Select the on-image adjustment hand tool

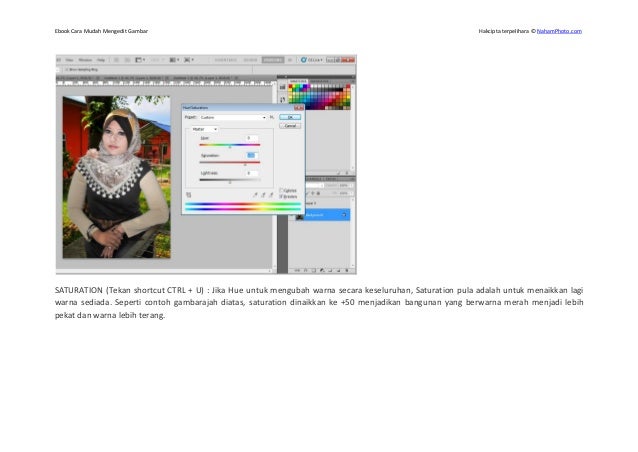pos(189,195)
